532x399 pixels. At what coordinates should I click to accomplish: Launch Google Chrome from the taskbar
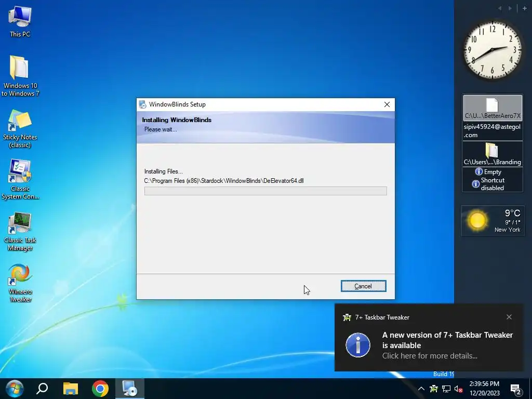point(100,389)
